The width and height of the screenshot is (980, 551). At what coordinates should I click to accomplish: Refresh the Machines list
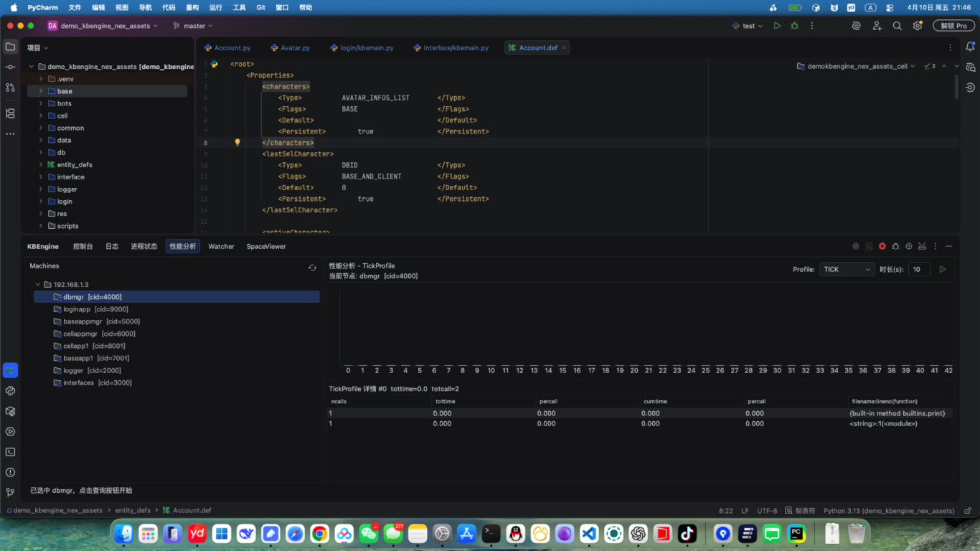312,267
